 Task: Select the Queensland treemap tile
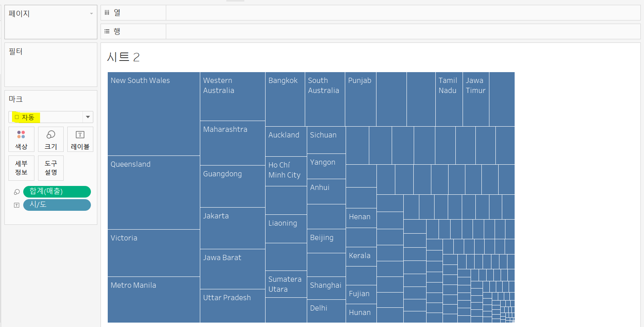(154, 193)
